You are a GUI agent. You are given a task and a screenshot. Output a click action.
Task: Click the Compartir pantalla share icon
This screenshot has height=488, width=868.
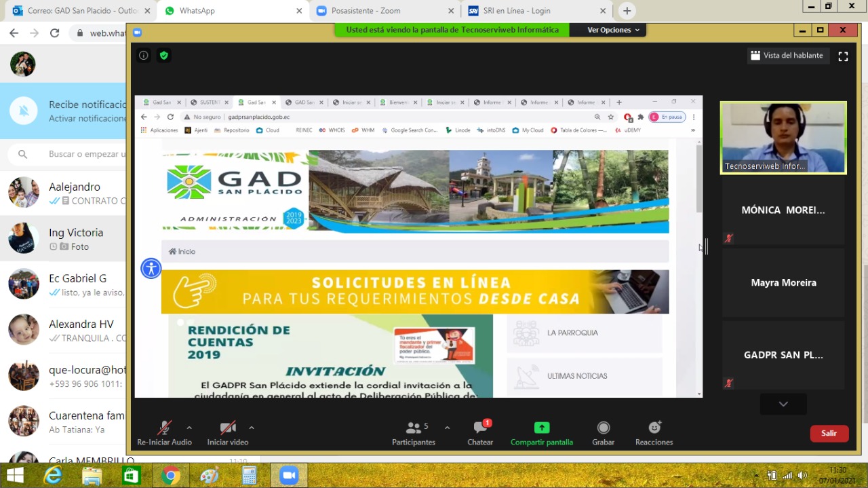541,428
